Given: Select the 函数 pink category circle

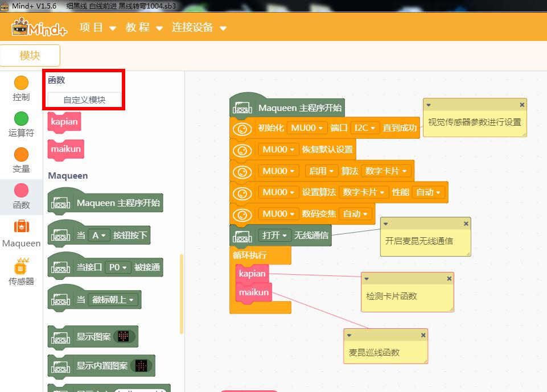Looking at the screenshot, I should point(21,191).
